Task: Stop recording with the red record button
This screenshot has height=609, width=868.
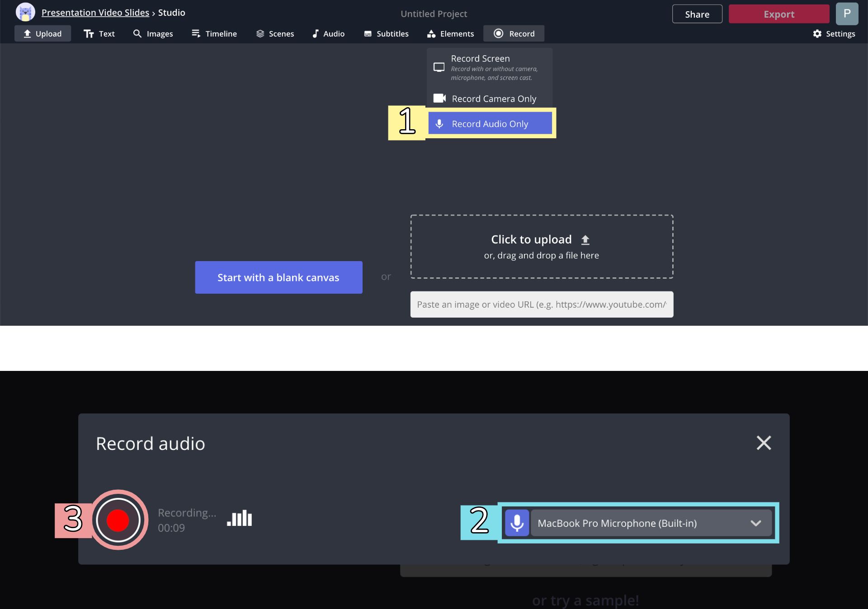Action: [x=118, y=520]
